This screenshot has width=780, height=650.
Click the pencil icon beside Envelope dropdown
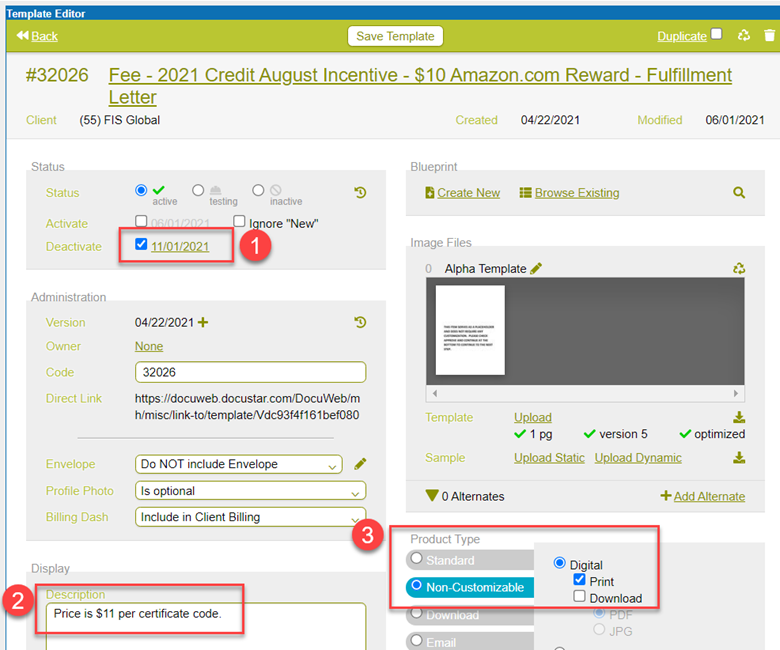tap(360, 464)
